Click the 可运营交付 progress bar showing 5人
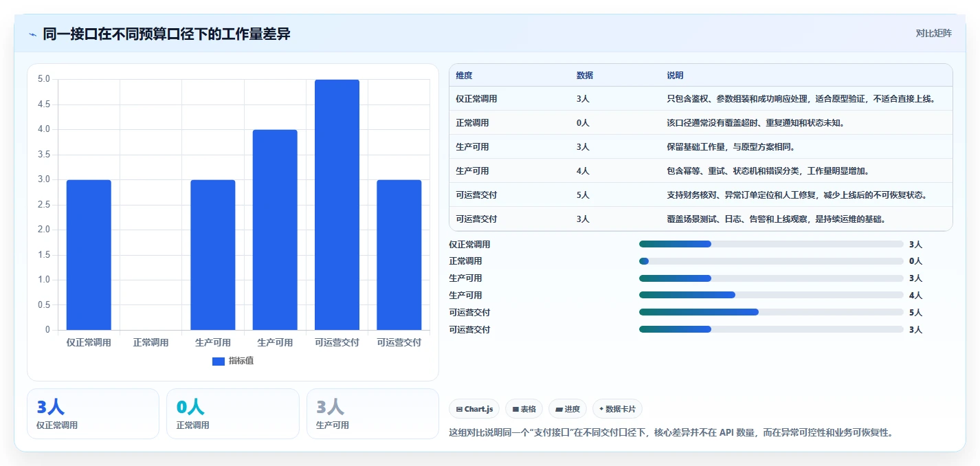 click(x=771, y=312)
